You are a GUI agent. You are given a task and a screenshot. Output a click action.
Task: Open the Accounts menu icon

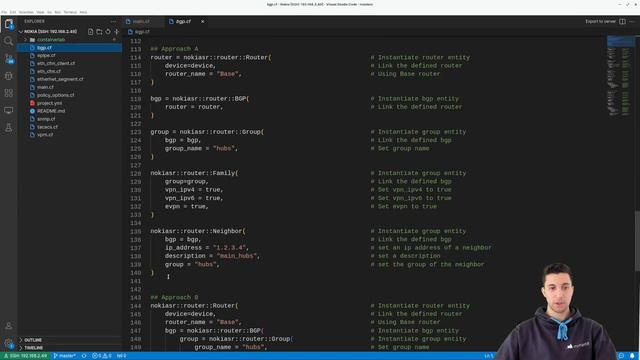(9, 326)
